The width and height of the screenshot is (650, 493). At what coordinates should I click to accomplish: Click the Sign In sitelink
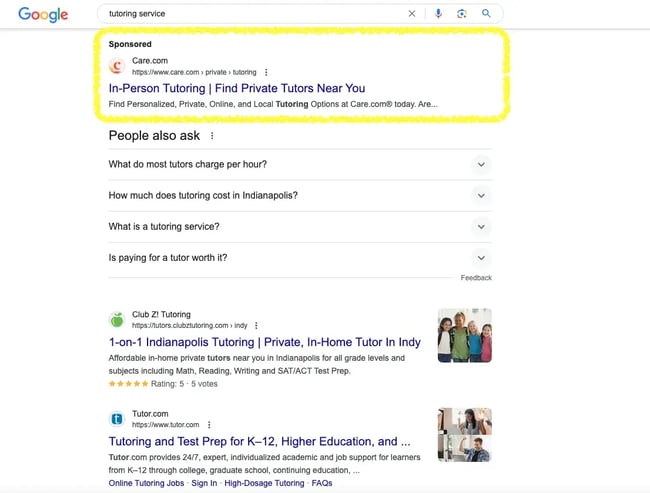pyautogui.click(x=204, y=483)
